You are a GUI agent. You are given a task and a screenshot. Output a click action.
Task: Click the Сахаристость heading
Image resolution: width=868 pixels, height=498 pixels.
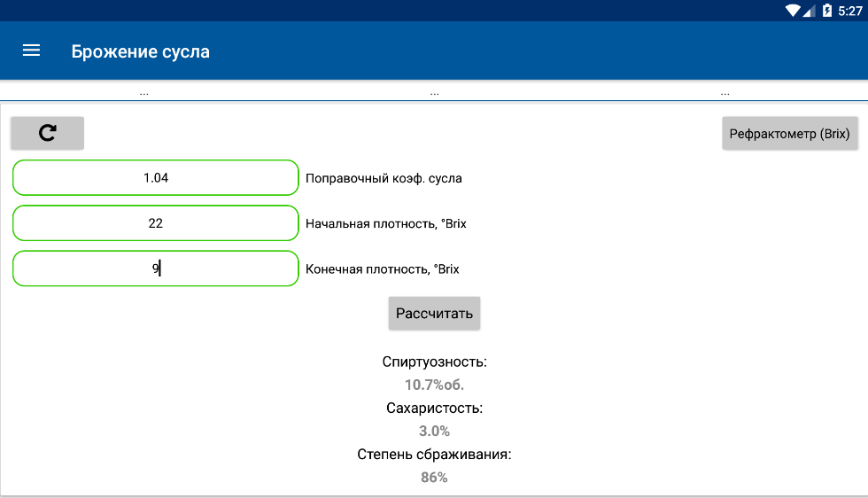(435, 409)
